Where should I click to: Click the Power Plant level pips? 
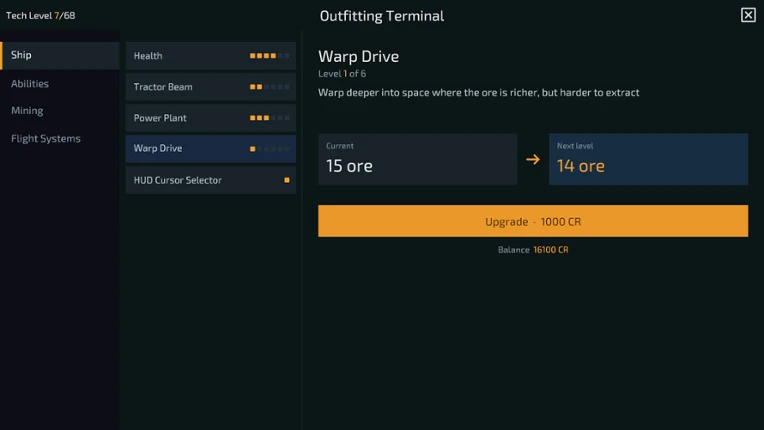(x=269, y=118)
